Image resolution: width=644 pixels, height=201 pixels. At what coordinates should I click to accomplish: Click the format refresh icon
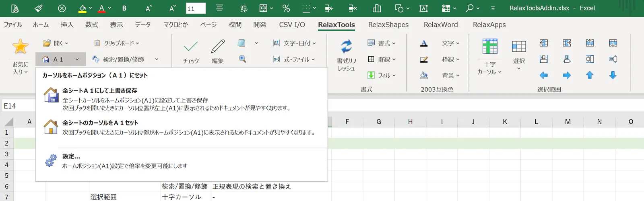346,47
